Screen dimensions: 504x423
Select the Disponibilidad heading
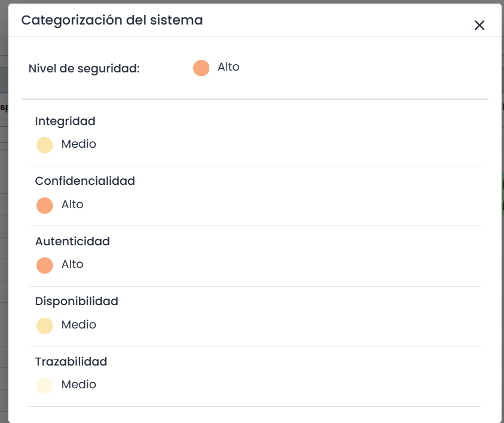(77, 301)
